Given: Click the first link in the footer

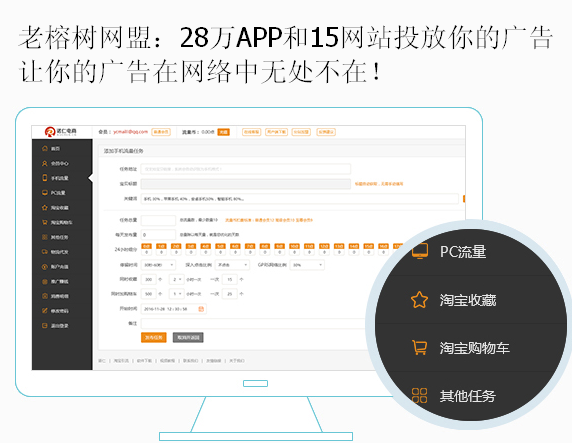Looking at the screenshot, I should click(x=102, y=361).
